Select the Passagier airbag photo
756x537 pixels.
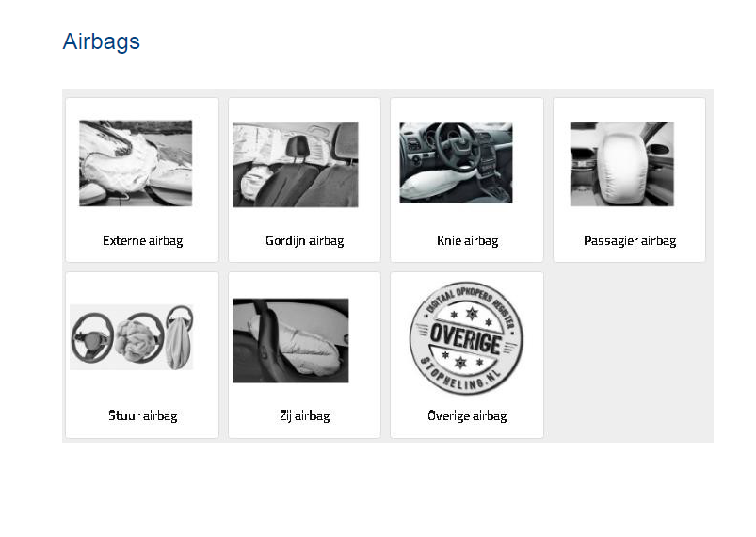(622, 164)
